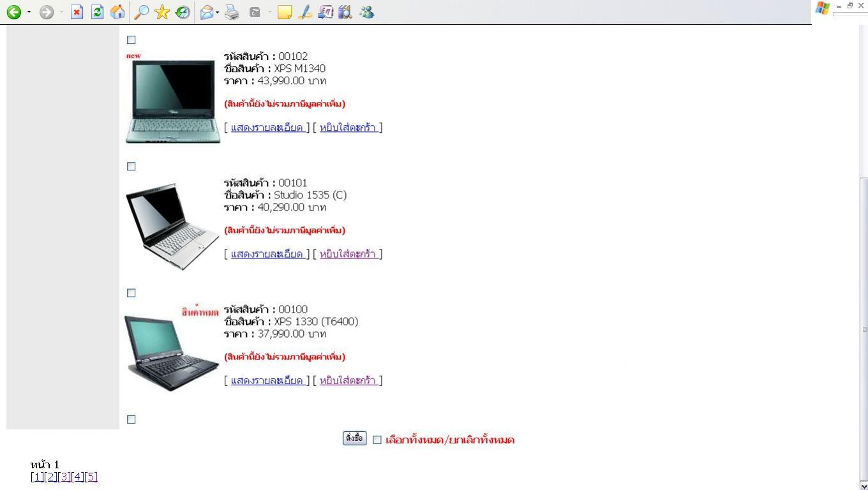The image size is (868, 490).
Task: Click the grey Forward arrow button
Action: pos(46,12)
